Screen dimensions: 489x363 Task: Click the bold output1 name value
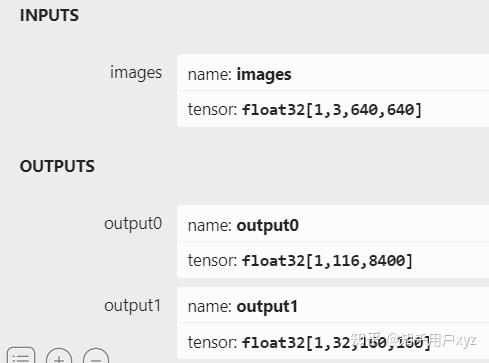pos(267,307)
